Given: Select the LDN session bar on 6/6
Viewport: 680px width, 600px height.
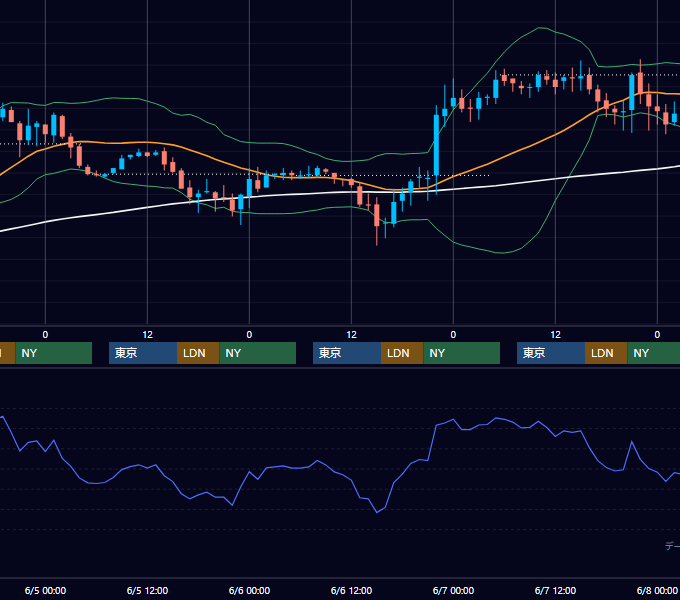Looking at the screenshot, I should pos(402,353).
